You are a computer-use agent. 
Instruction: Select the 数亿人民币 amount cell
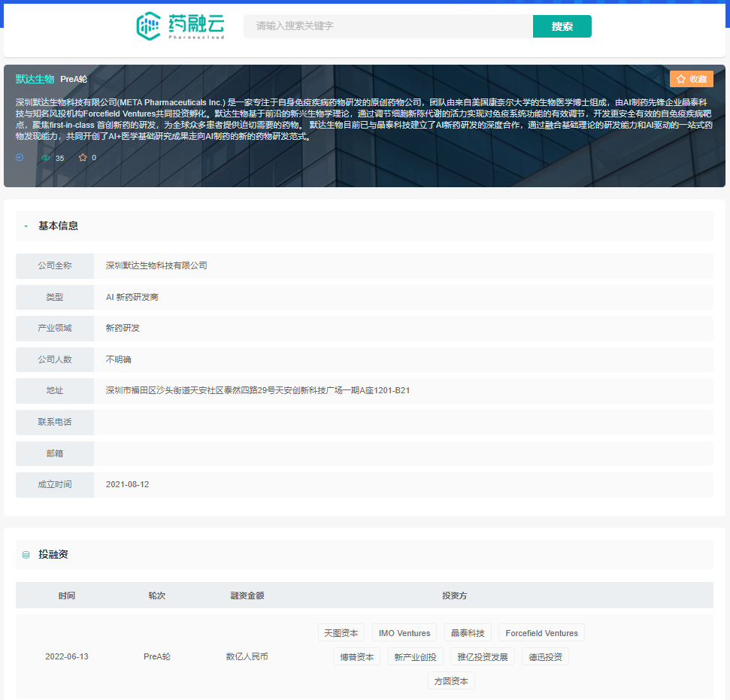(247, 656)
